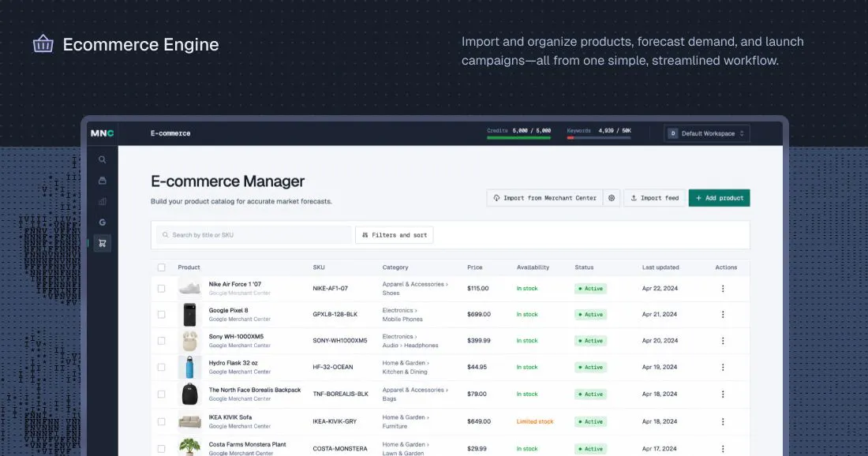Click the Add product button

coord(719,198)
